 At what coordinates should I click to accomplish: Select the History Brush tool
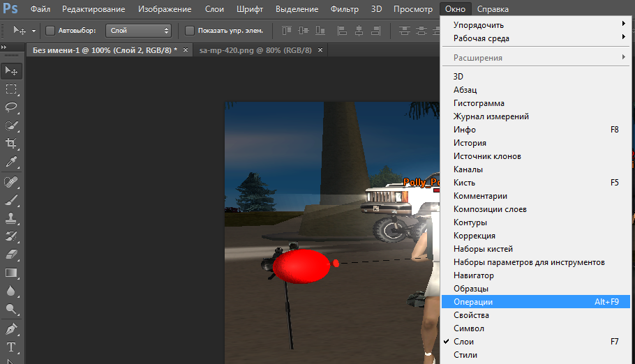[x=11, y=236]
